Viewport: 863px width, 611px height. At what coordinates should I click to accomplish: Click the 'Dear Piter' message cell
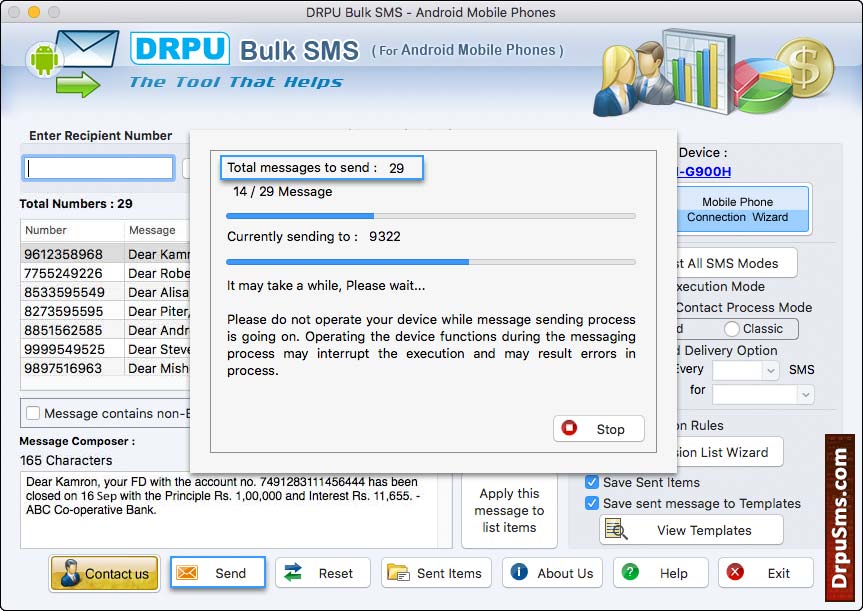159,311
